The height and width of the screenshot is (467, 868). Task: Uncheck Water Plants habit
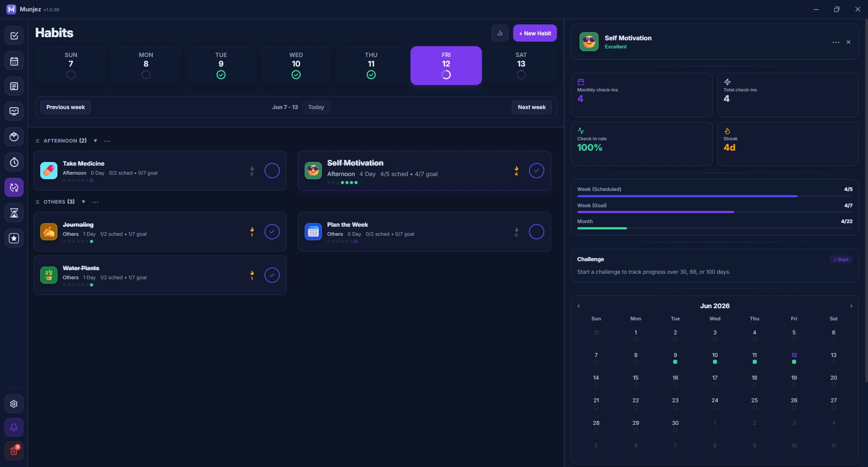coord(272,275)
